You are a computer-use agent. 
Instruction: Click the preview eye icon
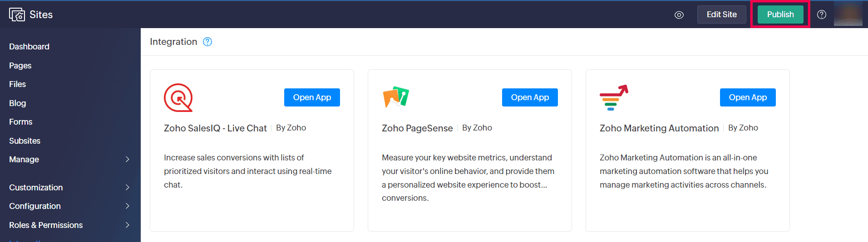(x=679, y=15)
